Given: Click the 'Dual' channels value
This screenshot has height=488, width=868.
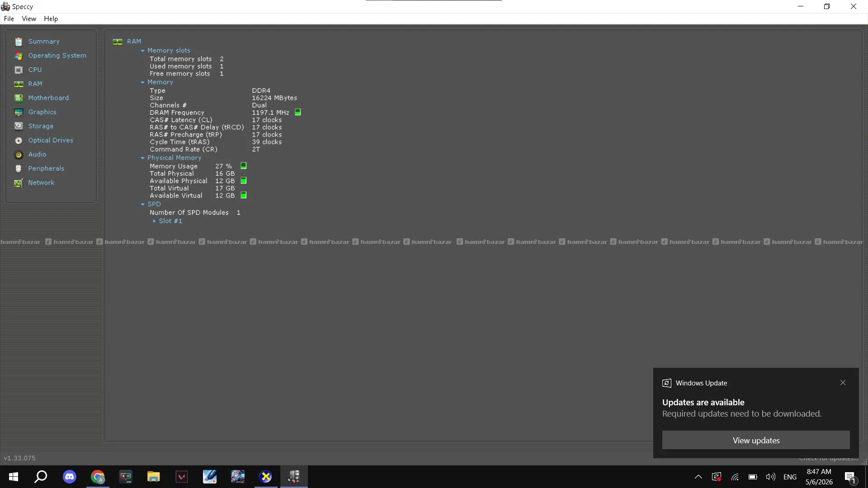Looking at the screenshot, I should (259, 105).
